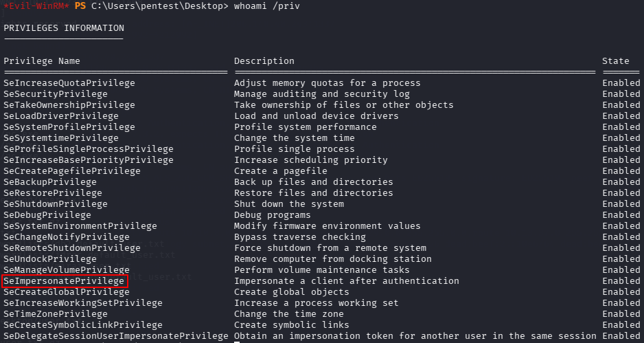The image size is (644, 343).
Task: Select the SeBackupPrivilege row name
Action: (50, 181)
